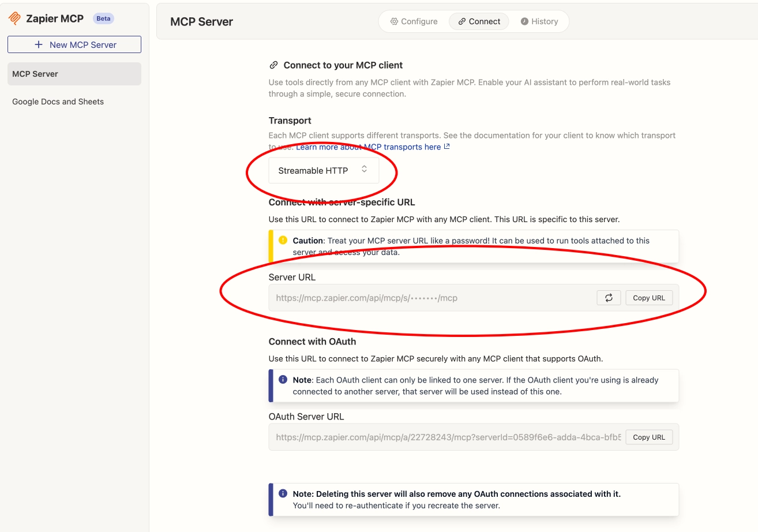Image resolution: width=758 pixels, height=532 pixels.
Task: Copy the OAuth Server URL
Action: pyautogui.click(x=649, y=437)
